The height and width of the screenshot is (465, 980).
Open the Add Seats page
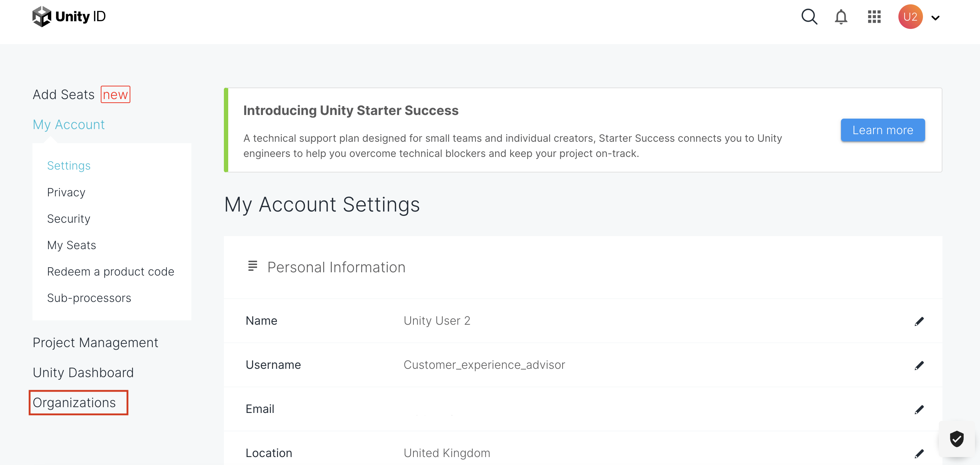pyautogui.click(x=64, y=94)
